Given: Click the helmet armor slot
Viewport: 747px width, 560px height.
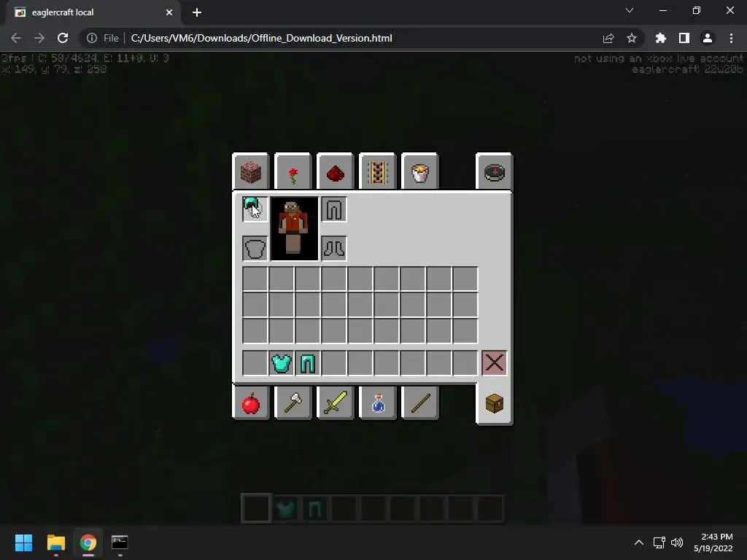Looking at the screenshot, I should click(x=255, y=209).
